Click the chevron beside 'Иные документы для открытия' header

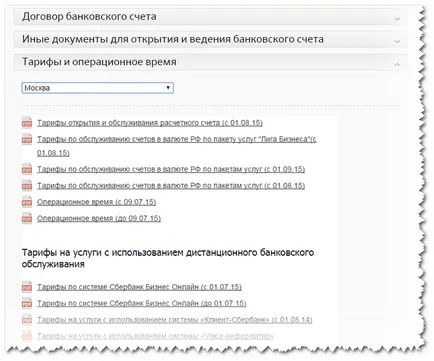pyautogui.click(x=397, y=42)
